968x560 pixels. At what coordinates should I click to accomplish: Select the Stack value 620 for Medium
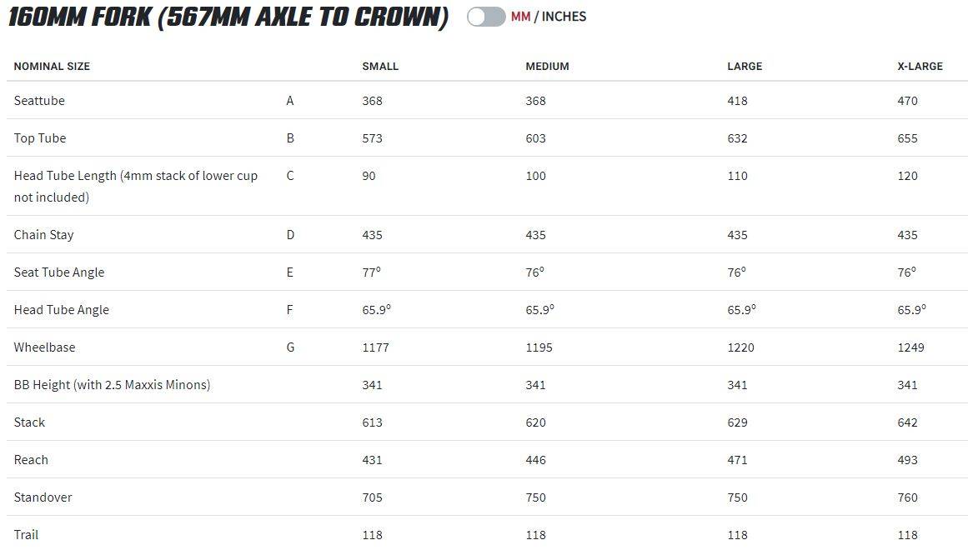(x=535, y=422)
